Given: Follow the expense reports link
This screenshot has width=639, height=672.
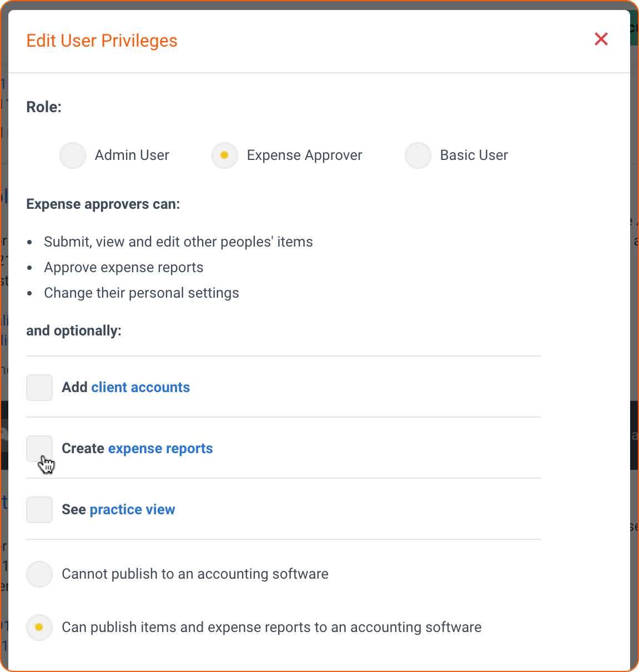Looking at the screenshot, I should tap(160, 449).
